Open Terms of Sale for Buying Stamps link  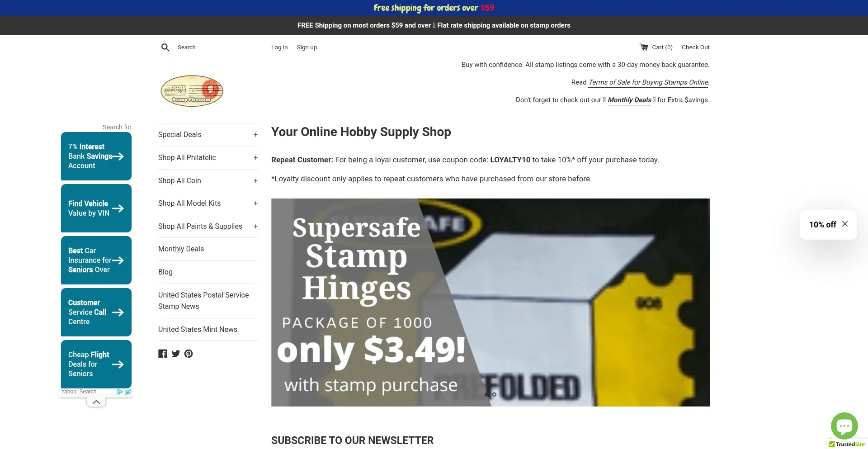click(648, 82)
